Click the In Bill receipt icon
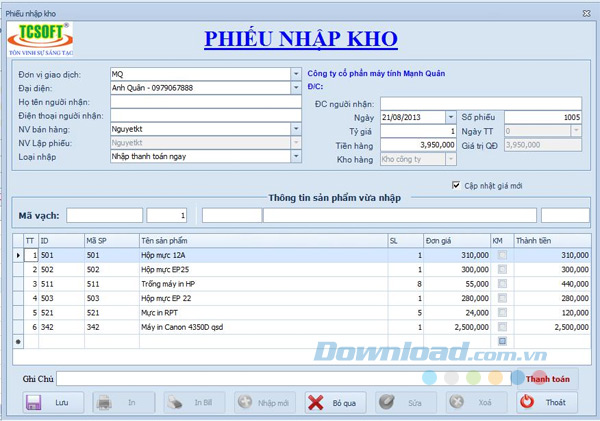The height and width of the screenshot is (421, 600). (x=174, y=402)
